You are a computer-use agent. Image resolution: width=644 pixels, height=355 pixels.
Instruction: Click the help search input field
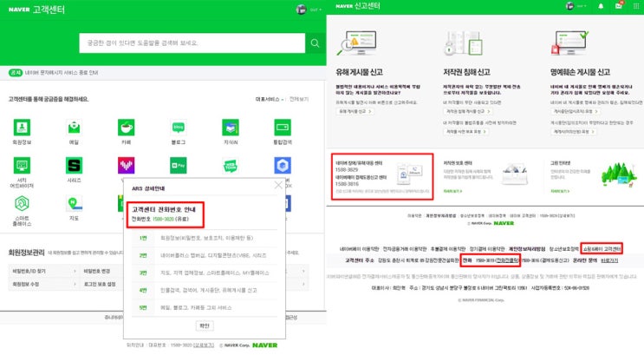(x=192, y=43)
